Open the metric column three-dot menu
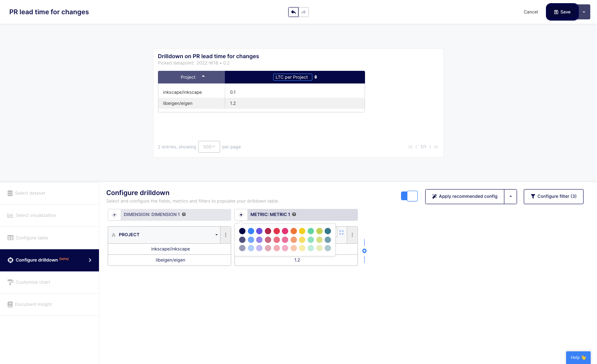 [352, 235]
